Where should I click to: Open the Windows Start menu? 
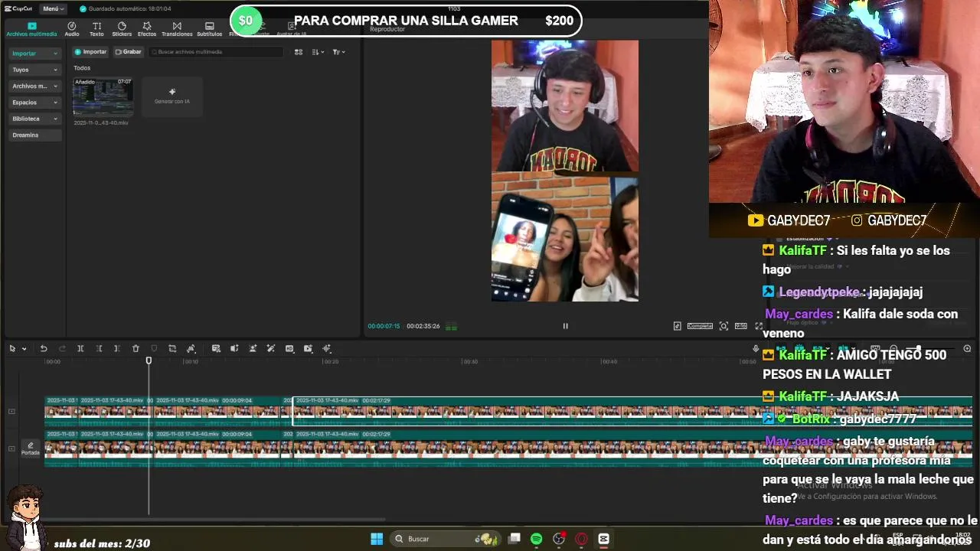377,539
